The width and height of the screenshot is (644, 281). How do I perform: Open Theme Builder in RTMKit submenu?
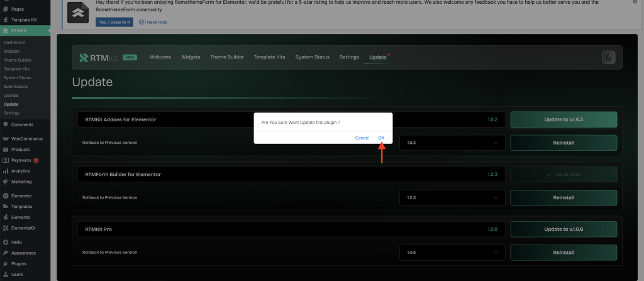[x=18, y=60]
